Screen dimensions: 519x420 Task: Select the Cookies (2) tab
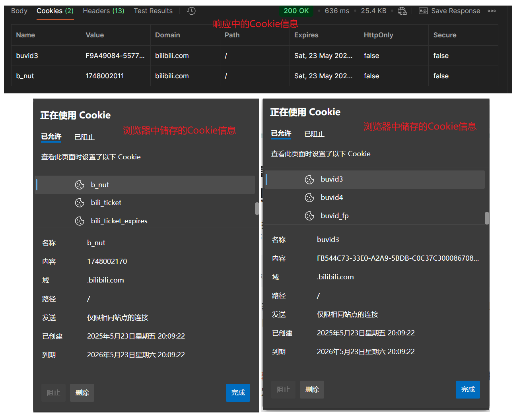click(x=55, y=11)
